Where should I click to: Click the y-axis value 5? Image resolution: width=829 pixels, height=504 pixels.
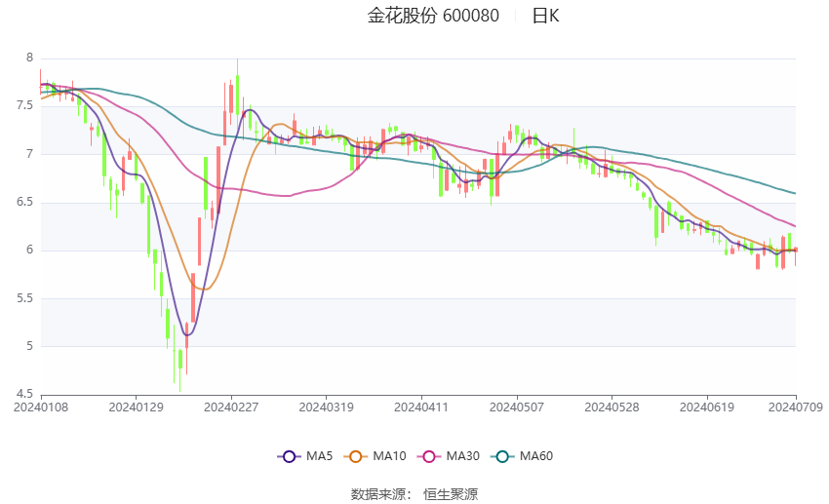coord(29,346)
